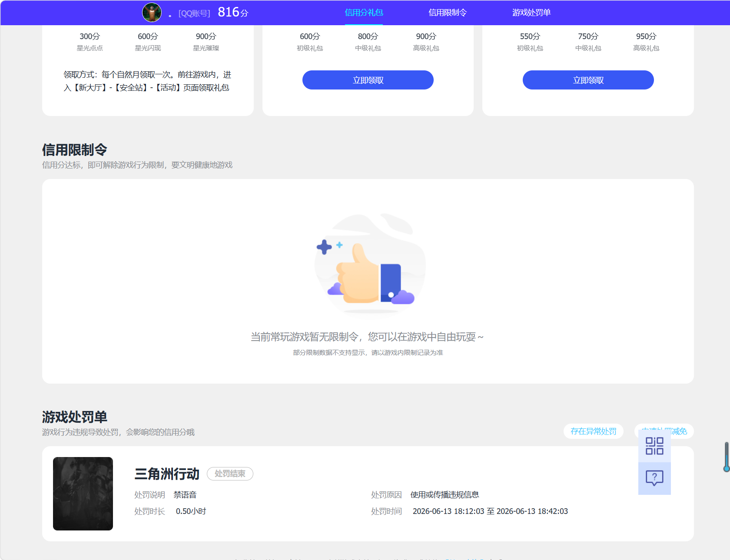Switch to the 游戏处罚单 tab
Viewport: 730px width, 560px height.
coord(531,13)
